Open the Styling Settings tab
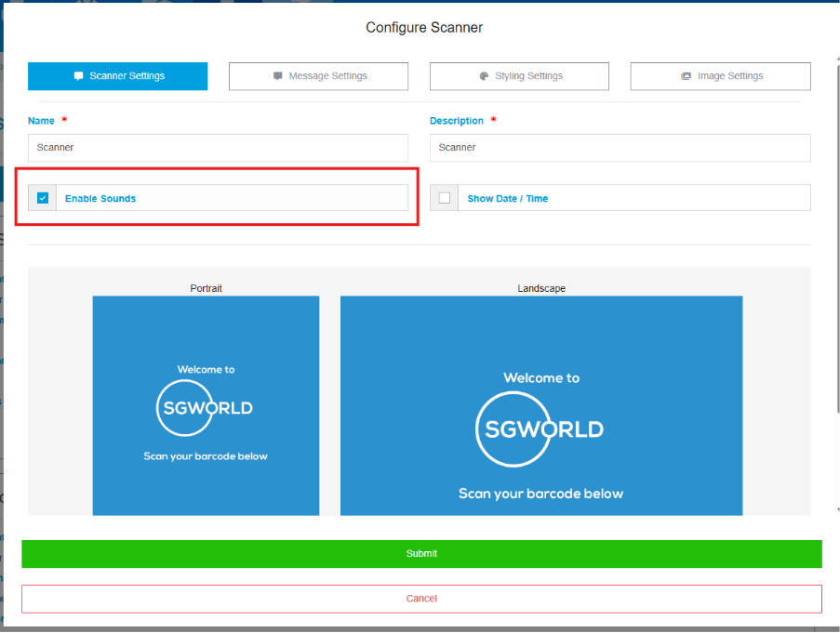The width and height of the screenshot is (840, 633). point(519,76)
